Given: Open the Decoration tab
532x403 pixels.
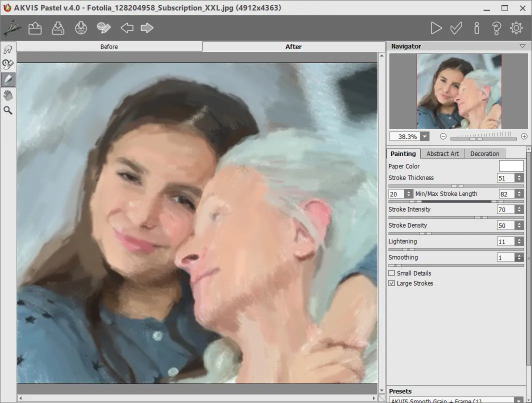Looking at the screenshot, I should tap(484, 153).
